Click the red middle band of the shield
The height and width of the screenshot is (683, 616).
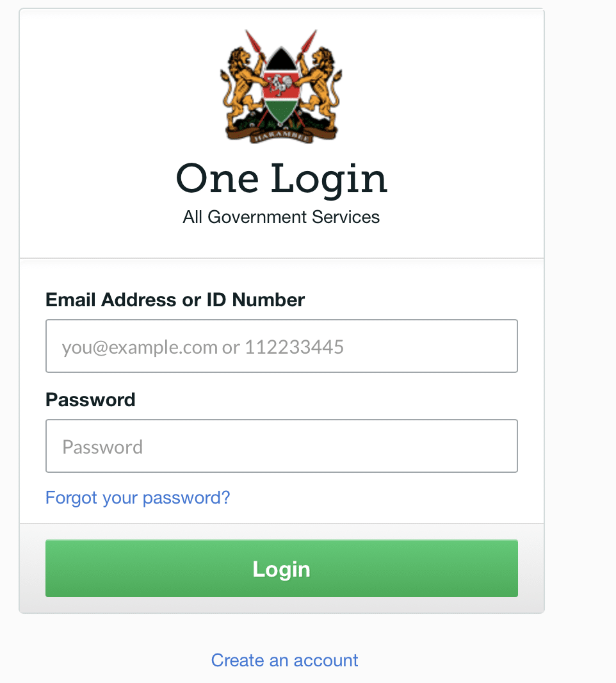(x=281, y=85)
